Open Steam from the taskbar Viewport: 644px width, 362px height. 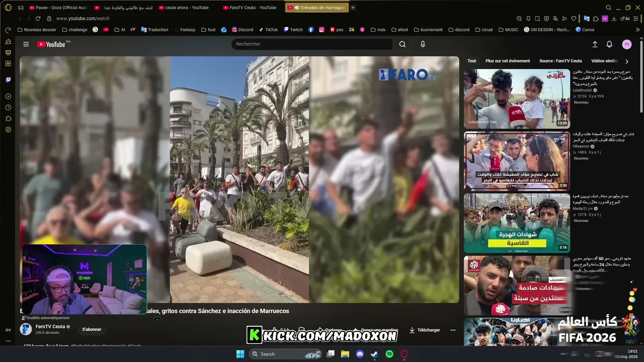tap(374, 354)
